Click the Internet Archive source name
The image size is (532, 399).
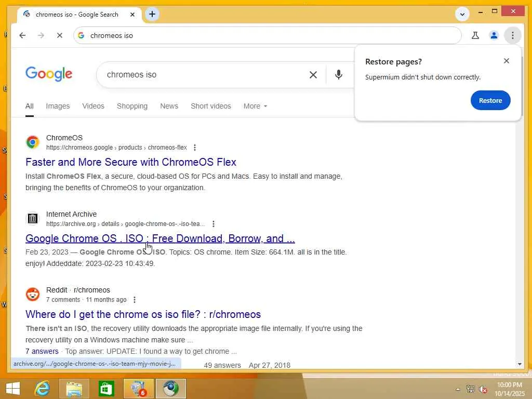pyautogui.click(x=71, y=214)
